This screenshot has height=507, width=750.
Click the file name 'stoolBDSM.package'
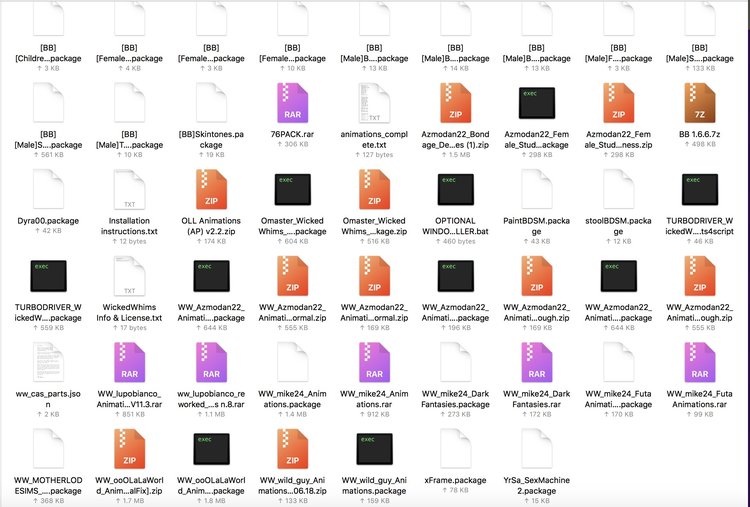point(618,226)
